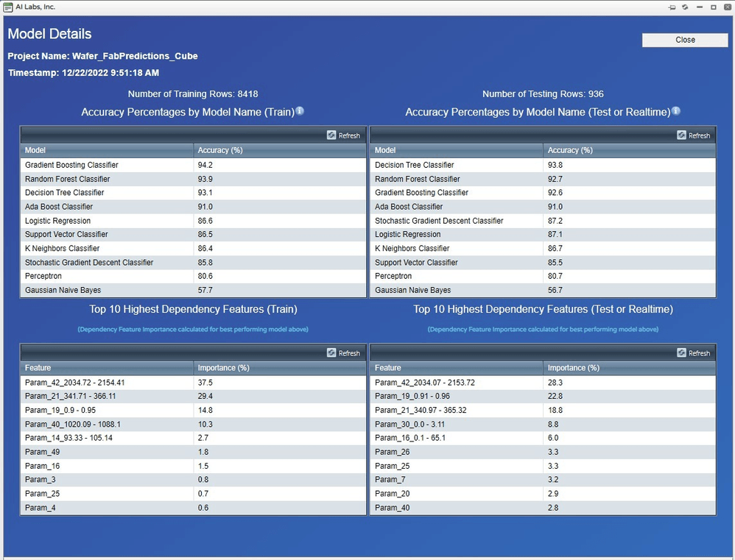Click the Model header in the Test or Realtime table
Viewport: 735px width, 560px height.
[457, 150]
